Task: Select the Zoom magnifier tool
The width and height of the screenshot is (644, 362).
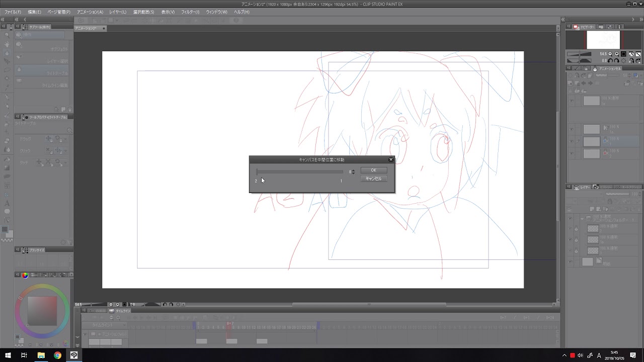Action: (x=7, y=35)
